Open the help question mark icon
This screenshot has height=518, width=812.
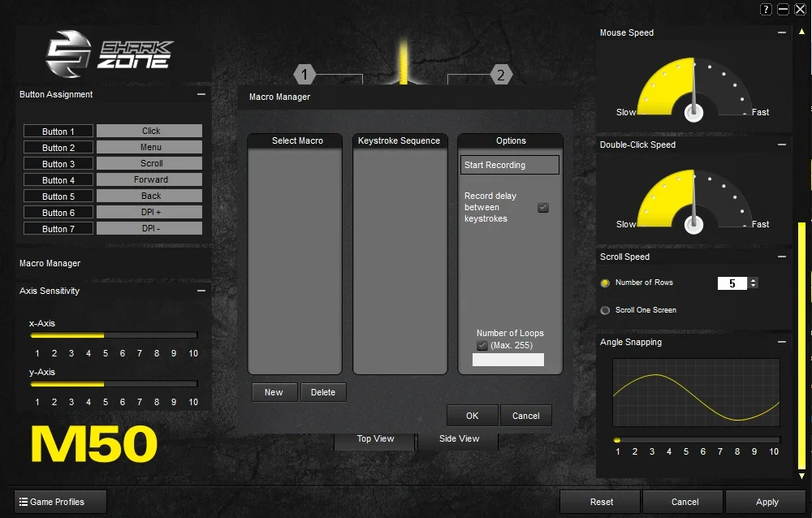click(766, 9)
